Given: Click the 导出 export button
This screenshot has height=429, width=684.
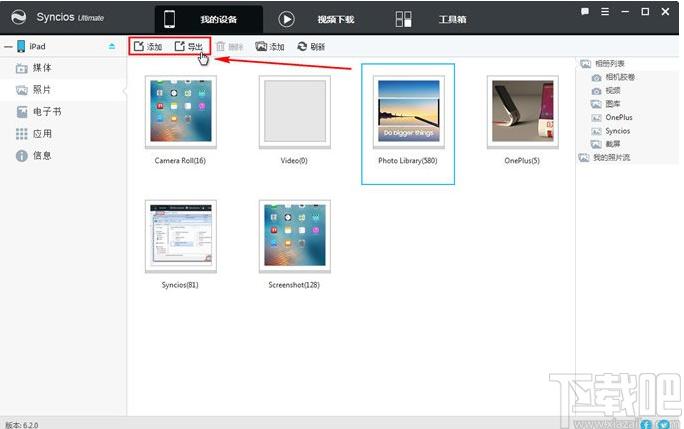Looking at the screenshot, I should click(x=188, y=46).
